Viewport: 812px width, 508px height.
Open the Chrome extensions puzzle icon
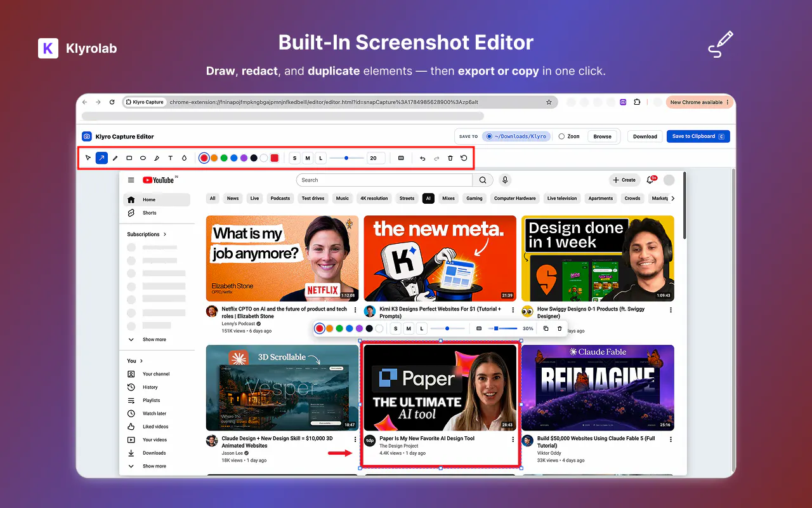pos(637,102)
